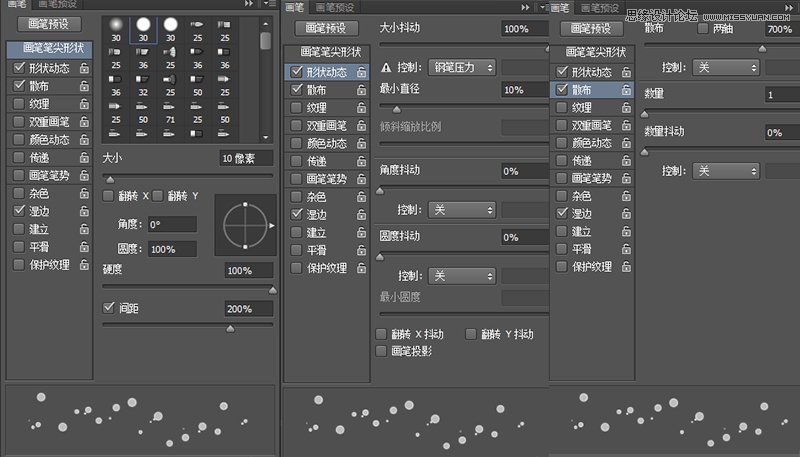Open control dropdown under 圆度抖动
Viewport: 800px width, 457px height.
(x=462, y=276)
